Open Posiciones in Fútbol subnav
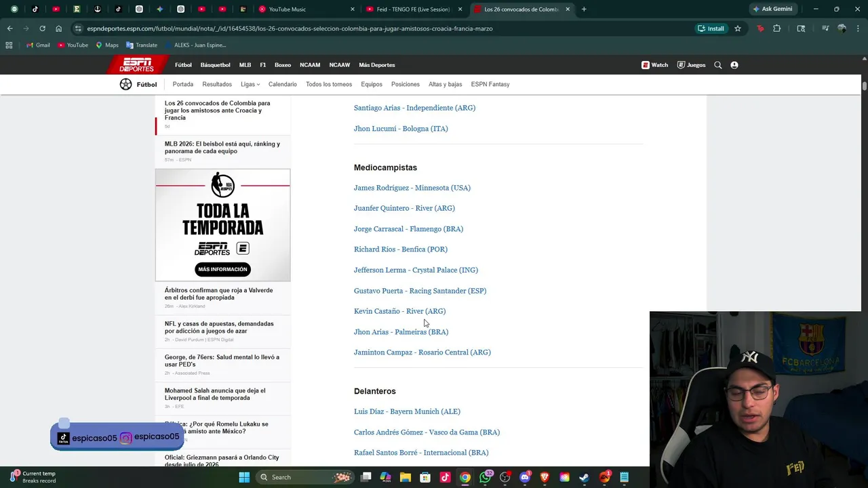 tap(406, 84)
